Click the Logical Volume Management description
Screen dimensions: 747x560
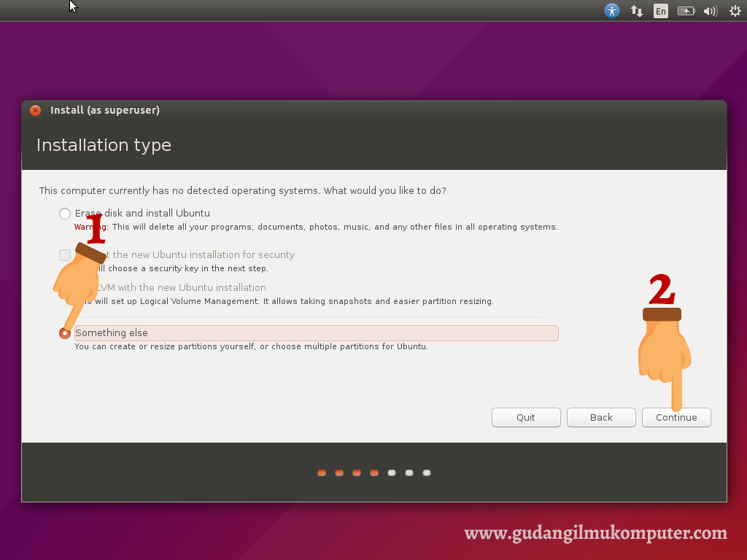pyautogui.click(x=284, y=301)
